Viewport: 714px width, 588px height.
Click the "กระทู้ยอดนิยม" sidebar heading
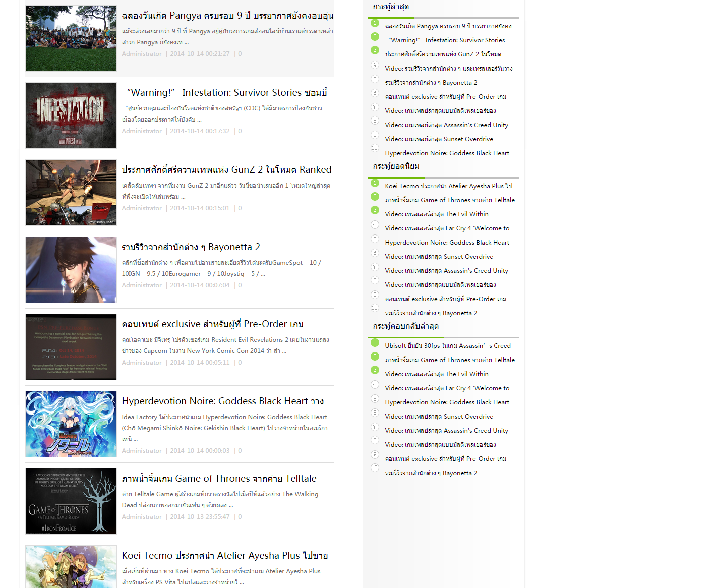[x=396, y=166]
